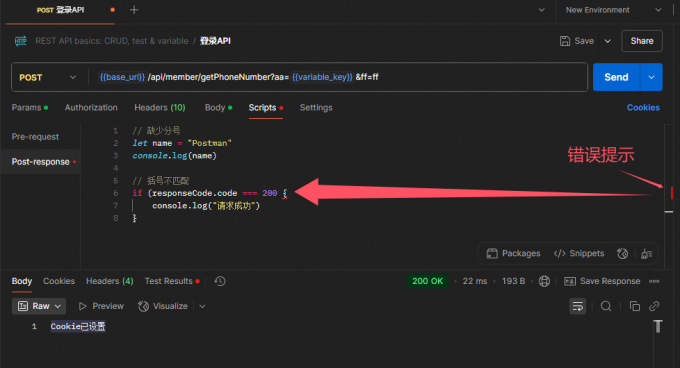Click the 登录API breadcrumb title

click(x=215, y=41)
